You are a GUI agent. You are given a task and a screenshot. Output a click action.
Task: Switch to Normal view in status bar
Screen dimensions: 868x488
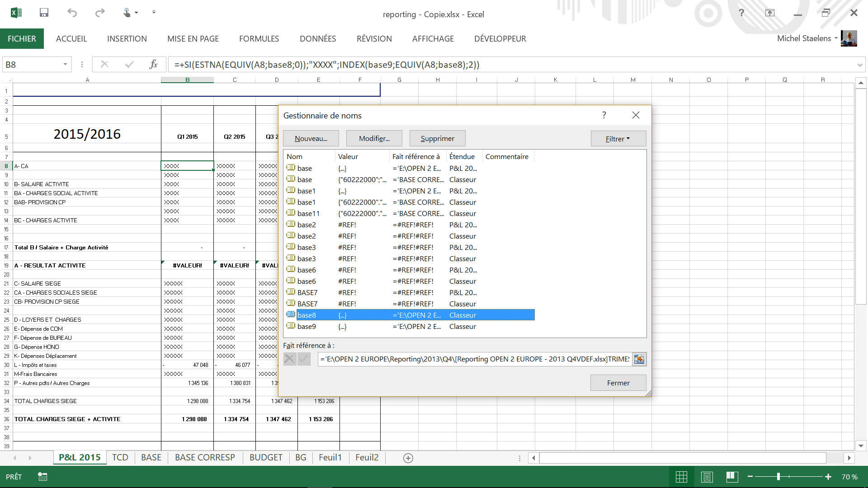click(x=681, y=477)
